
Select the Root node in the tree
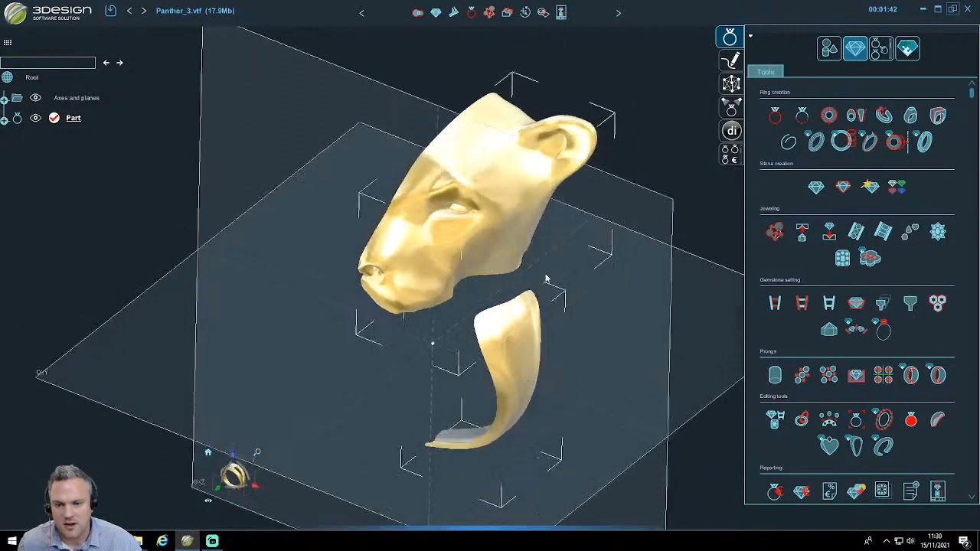[x=32, y=77]
